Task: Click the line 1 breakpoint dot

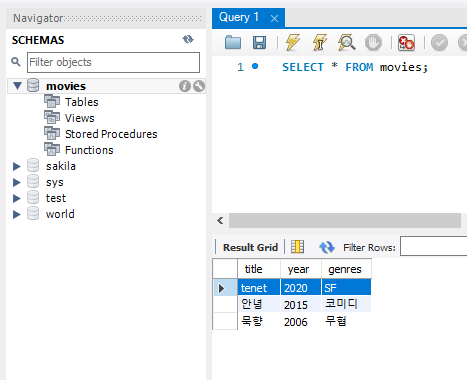Action: coord(255,66)
